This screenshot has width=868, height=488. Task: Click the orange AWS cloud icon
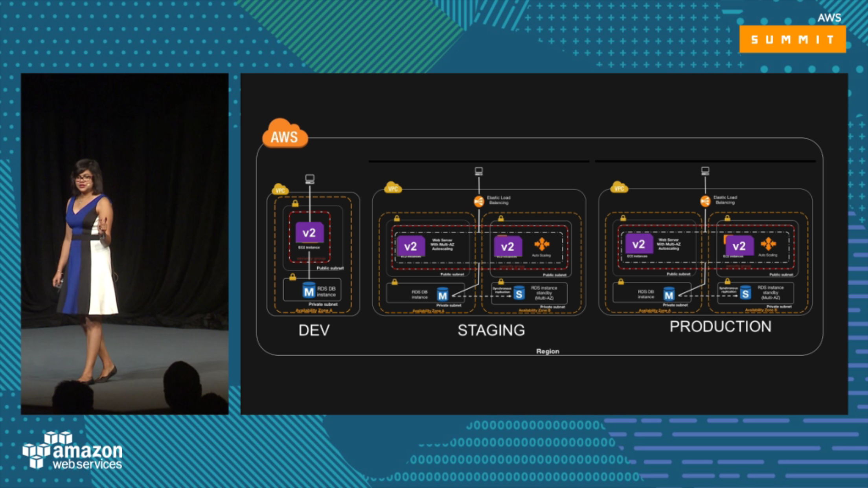285,134
